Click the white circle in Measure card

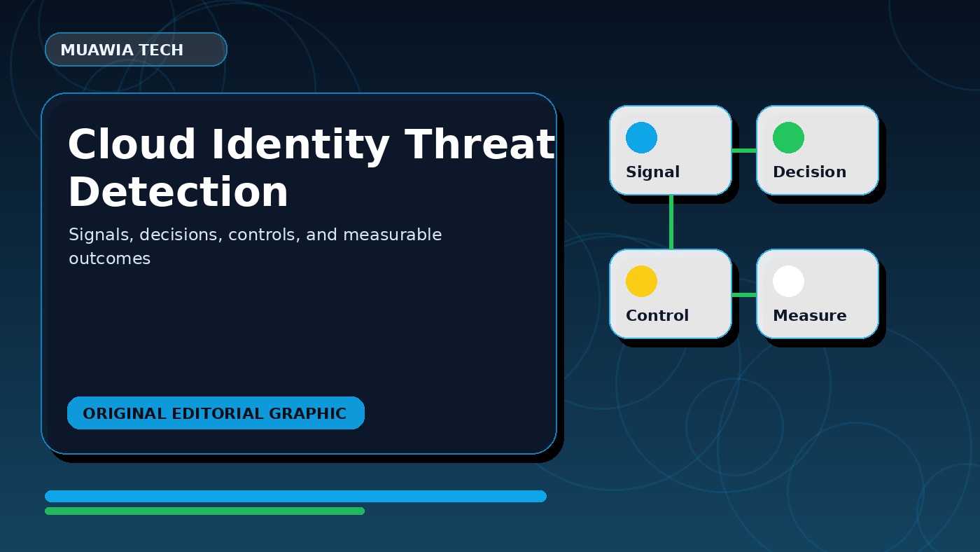click(788, 281)
